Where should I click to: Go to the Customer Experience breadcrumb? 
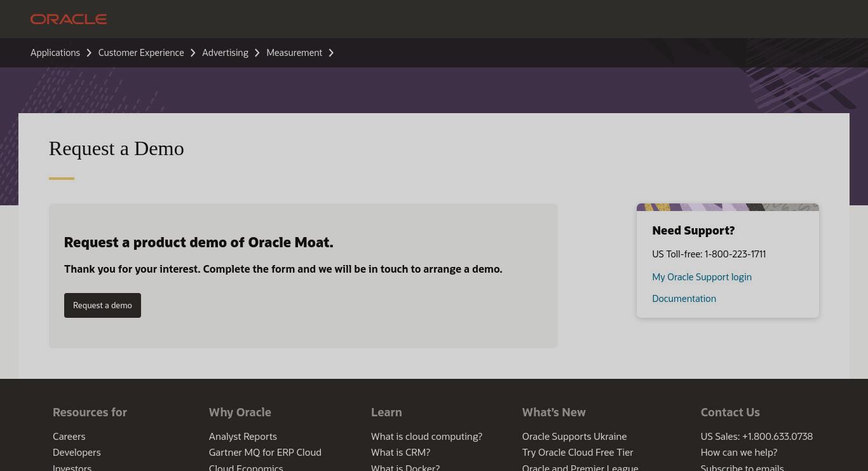point(141,53)
